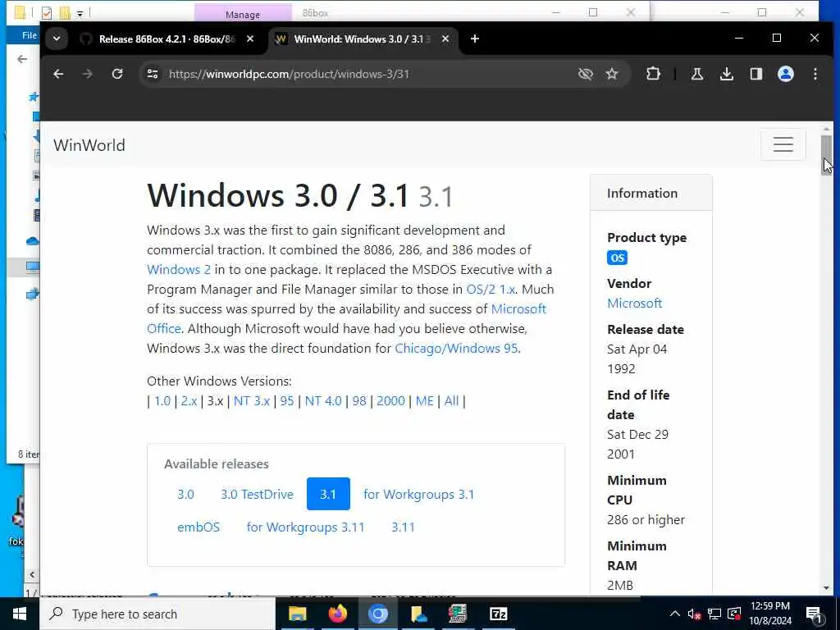Image resolution: width=840 pixels, height=630 pixels.
Task: Click the scrollbar down arrow
Action: click(826, 587)
